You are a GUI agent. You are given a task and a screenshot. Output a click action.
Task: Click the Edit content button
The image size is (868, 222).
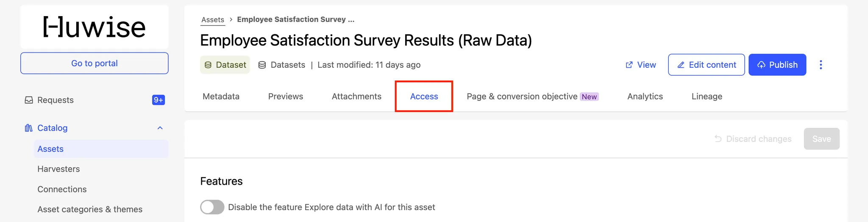pyautogui.click(x=706, y=65)
